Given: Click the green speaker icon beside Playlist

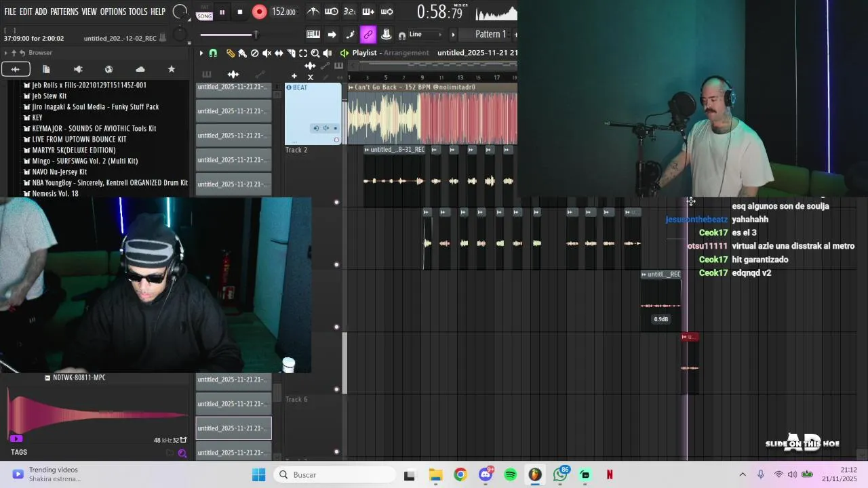Looking at the screenshot, I should tap(344, 53).
